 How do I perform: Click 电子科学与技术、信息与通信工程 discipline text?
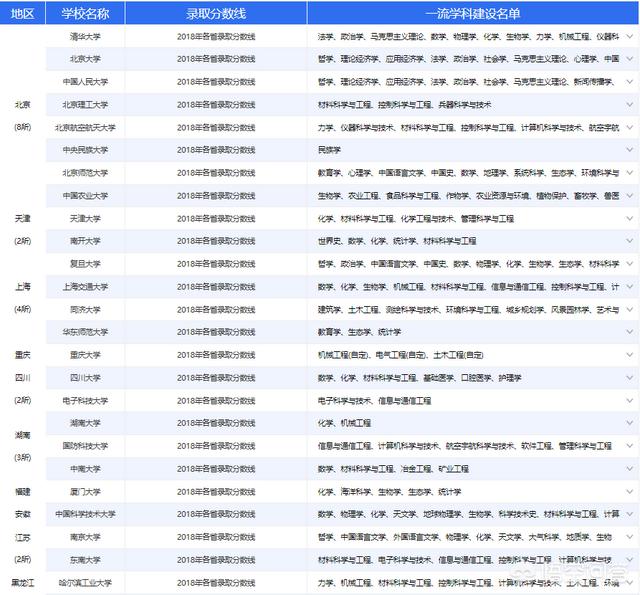374,400
